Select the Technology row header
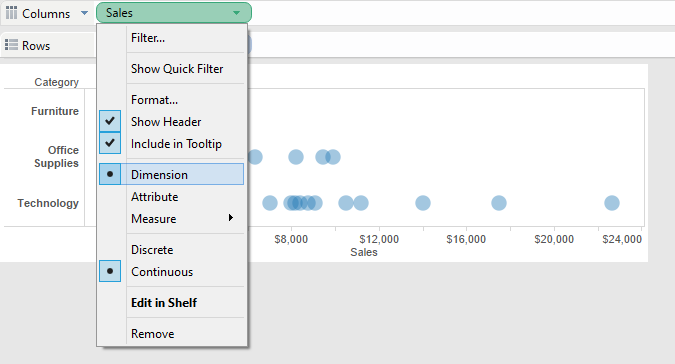This screenshot has height=364, width=675. pos(48,203)
